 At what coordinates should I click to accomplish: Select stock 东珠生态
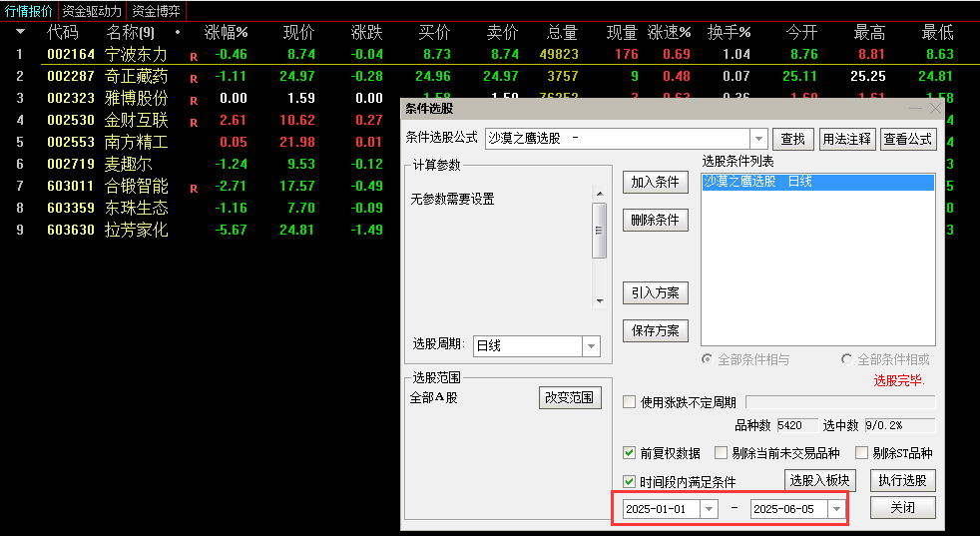pyautogui.click(x=137, y=208)
